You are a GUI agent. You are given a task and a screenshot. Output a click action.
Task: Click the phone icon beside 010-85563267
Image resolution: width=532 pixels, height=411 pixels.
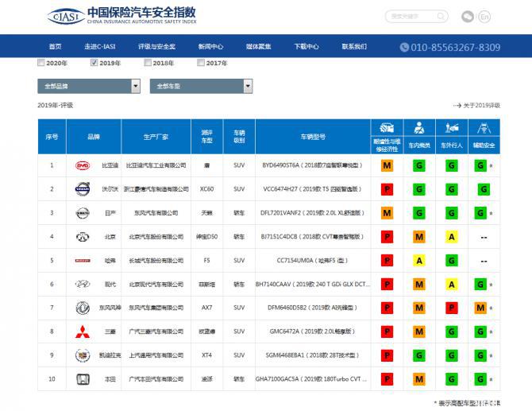coord(404,47)
